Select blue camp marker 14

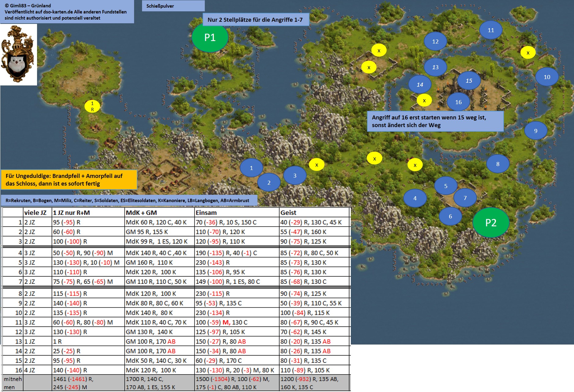click(420, 85)
